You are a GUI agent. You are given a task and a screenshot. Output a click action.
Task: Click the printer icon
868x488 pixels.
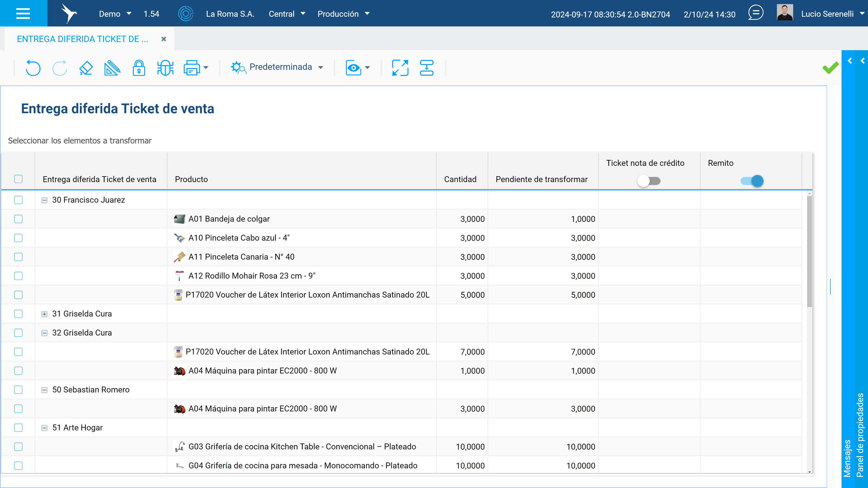point(191,68)
